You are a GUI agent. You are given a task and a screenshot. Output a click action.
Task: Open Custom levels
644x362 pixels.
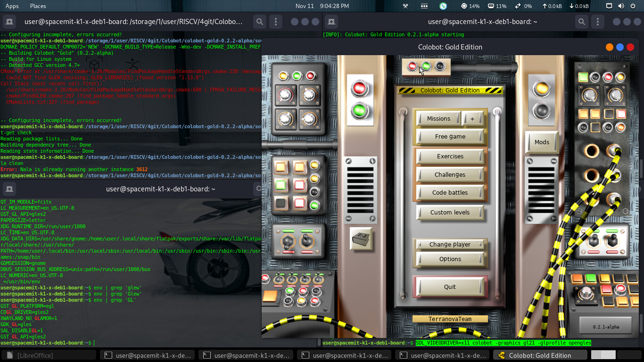[x=450, y=213]
